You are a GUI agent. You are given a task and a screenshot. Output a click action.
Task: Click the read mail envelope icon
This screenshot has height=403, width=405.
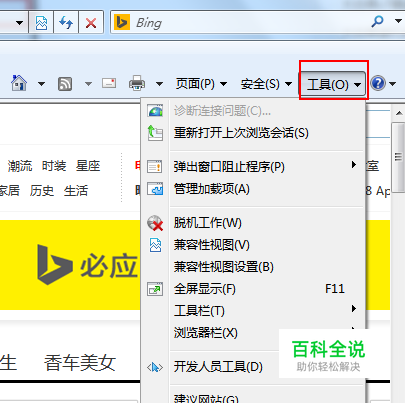coord(109,83)
